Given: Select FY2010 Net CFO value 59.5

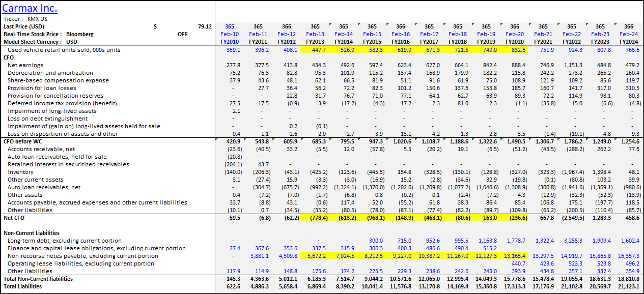Looking at the screenshot, I should point(234,218).
